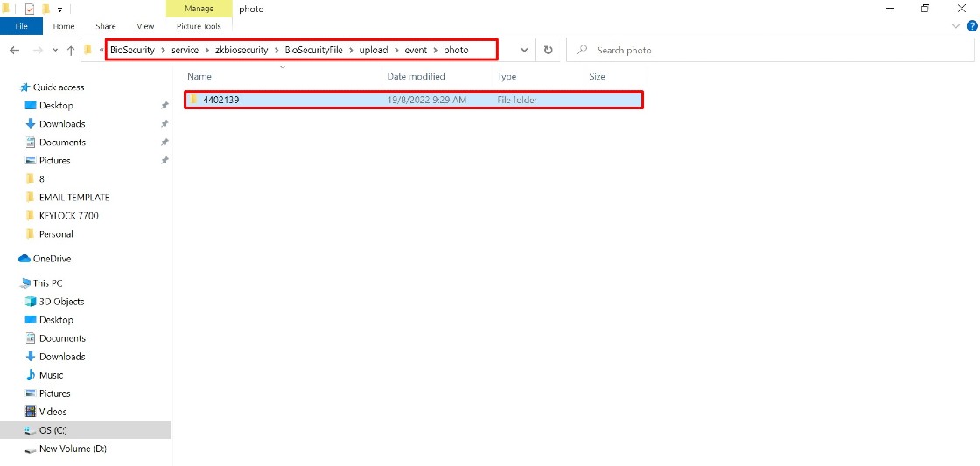Open the Customize Quick Access Toolbar dropdown
Viewport: 980px width, 466px height.
59,10
